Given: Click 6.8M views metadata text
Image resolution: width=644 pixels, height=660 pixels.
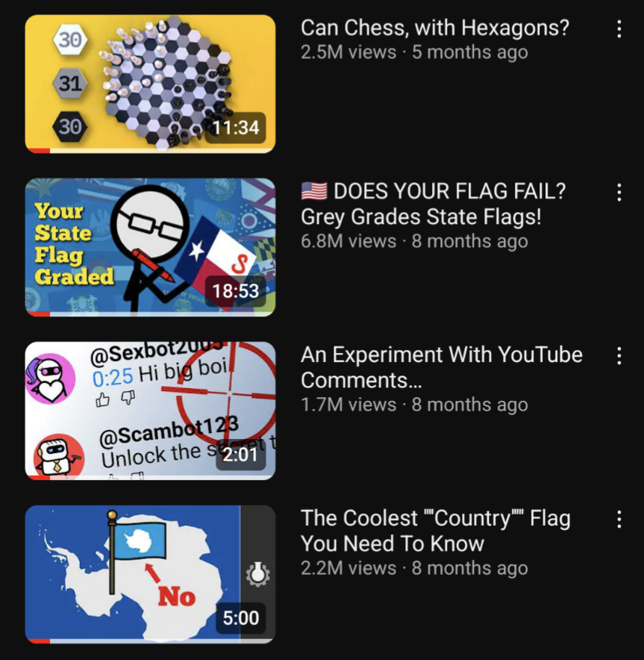Looking at the screenshot, I should 348,241.
